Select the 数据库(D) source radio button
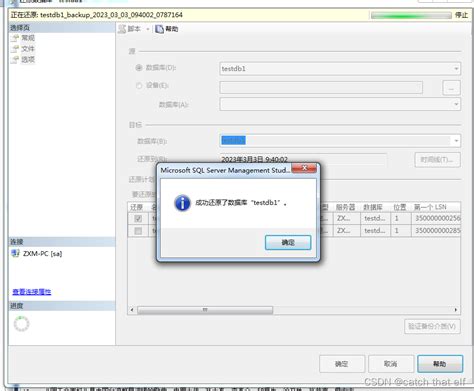474x391 pixels. [139, 68]
